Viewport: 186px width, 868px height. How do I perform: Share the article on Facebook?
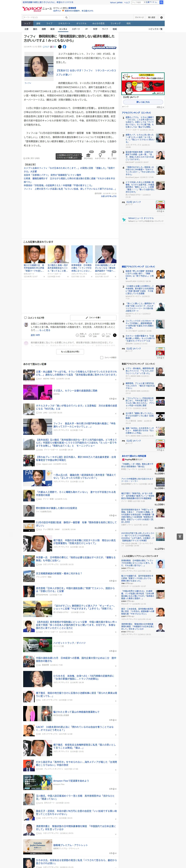click(64, 47)
